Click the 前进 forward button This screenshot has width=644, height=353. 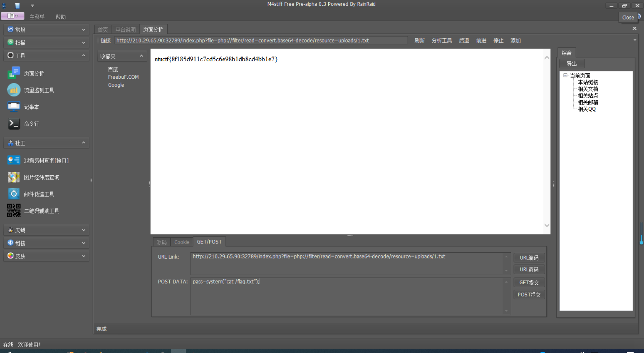pos(481,41)
